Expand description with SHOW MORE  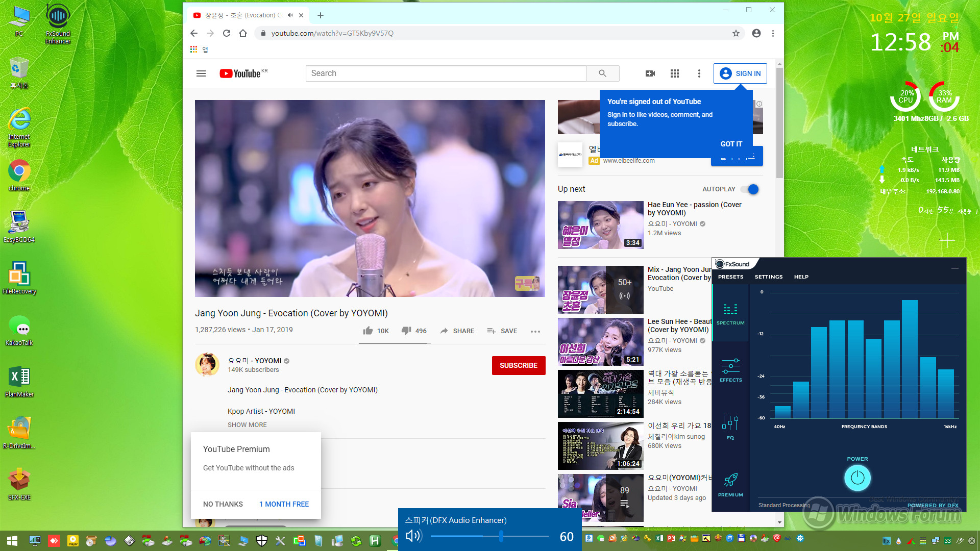[247, 424]
